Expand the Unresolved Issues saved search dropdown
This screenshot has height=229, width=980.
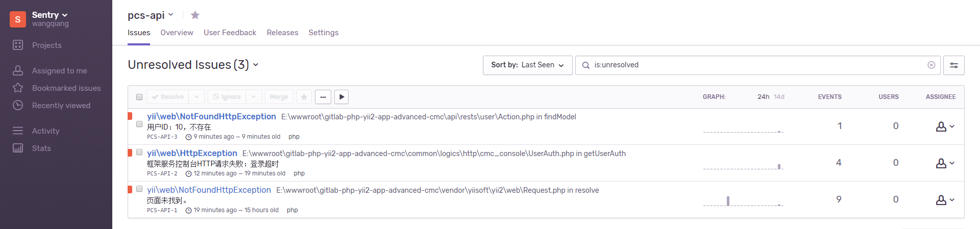click(x=256, y=65)
